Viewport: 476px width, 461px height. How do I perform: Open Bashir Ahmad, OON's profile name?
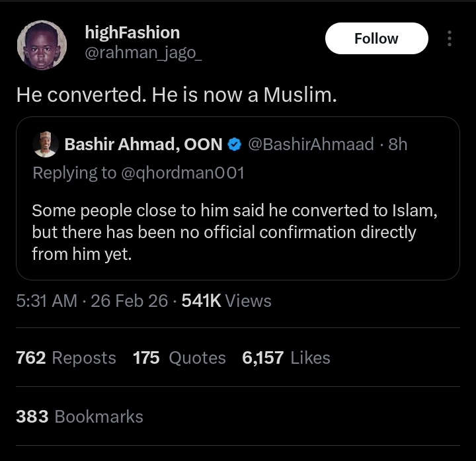point(143,144)
